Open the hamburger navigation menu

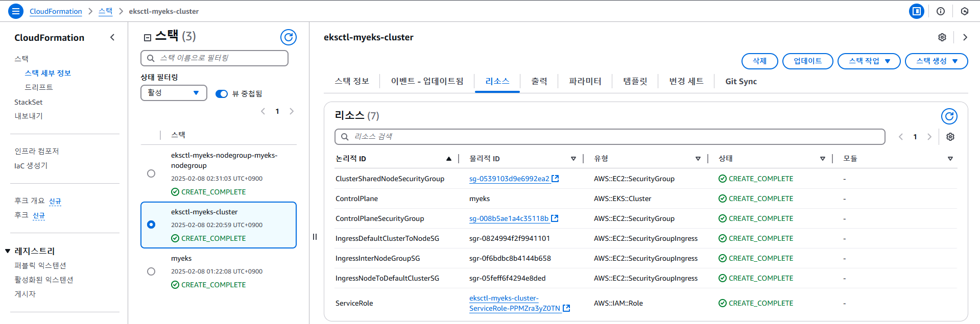16,11
